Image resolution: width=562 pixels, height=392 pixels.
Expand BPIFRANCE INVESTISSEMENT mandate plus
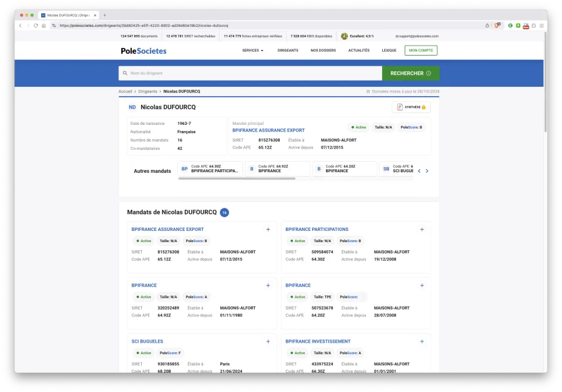coord(422,341)
